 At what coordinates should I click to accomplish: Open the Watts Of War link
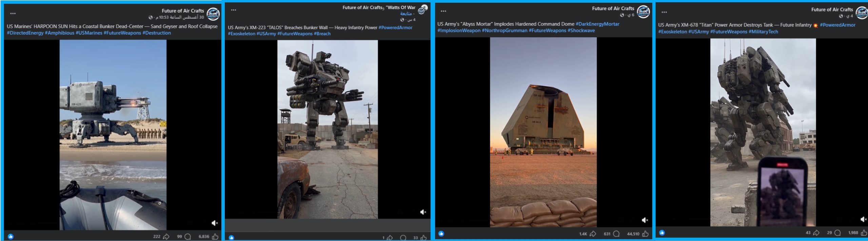[x=401, y=7]
